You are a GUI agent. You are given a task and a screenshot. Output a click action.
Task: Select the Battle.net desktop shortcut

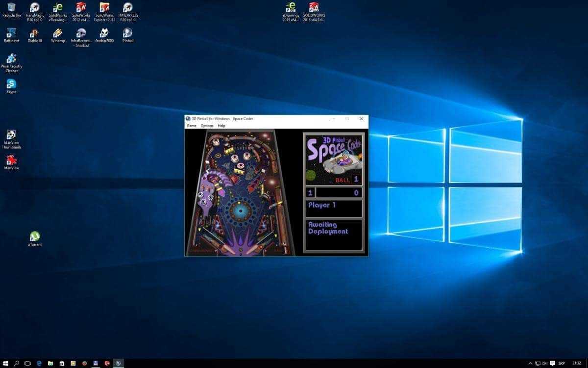(11, 36)
